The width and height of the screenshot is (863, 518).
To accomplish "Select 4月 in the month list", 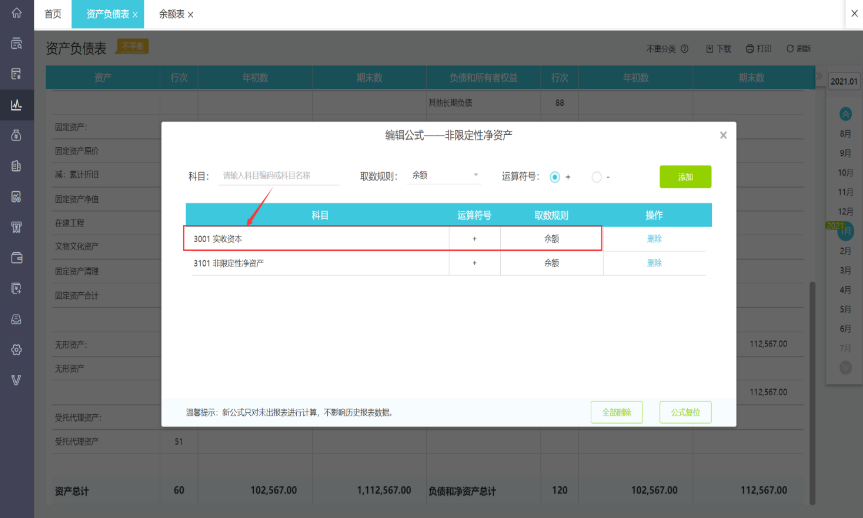I will pyautogui.click(x=845, y=290).
